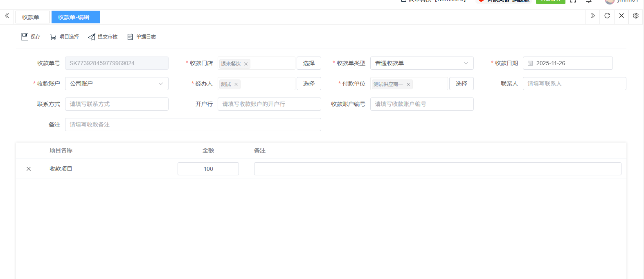
Task: Switch to the 收款单 tab
Action: [31, 17]
